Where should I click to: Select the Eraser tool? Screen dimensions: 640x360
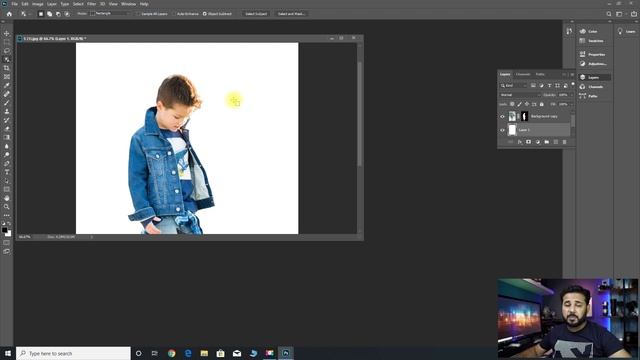(7, 129)
